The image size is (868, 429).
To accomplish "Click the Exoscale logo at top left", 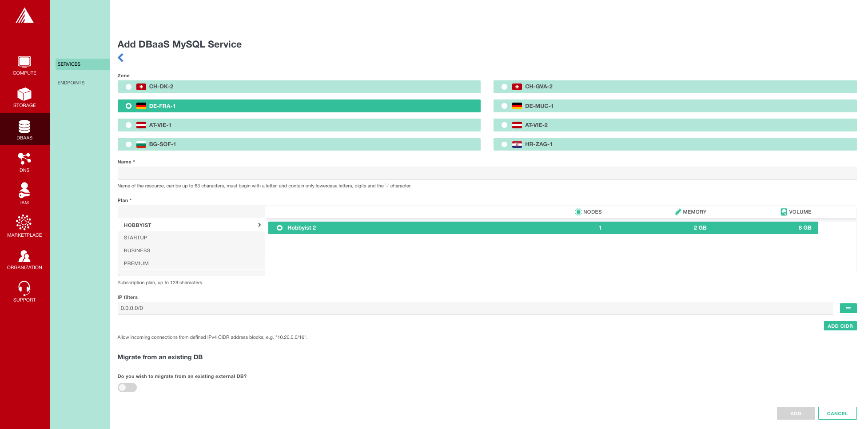I will [24, 16].
